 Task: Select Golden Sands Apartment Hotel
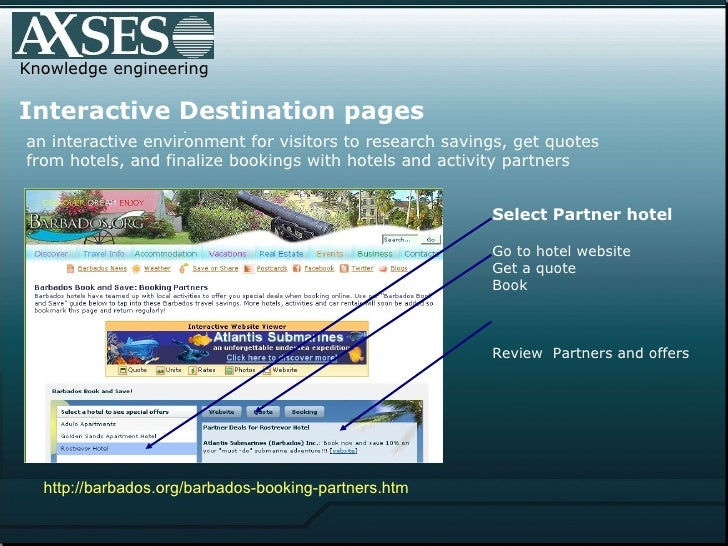click(x=126, y=436)
